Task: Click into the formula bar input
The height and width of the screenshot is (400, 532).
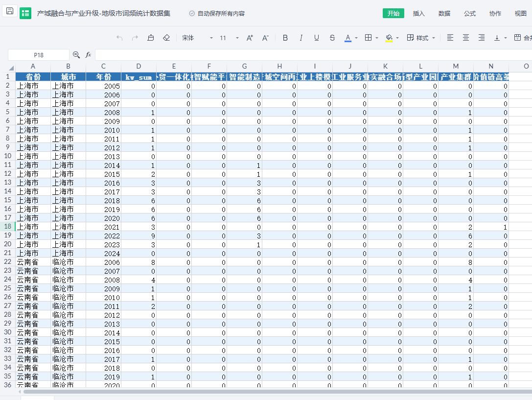Action: point(314,55)
